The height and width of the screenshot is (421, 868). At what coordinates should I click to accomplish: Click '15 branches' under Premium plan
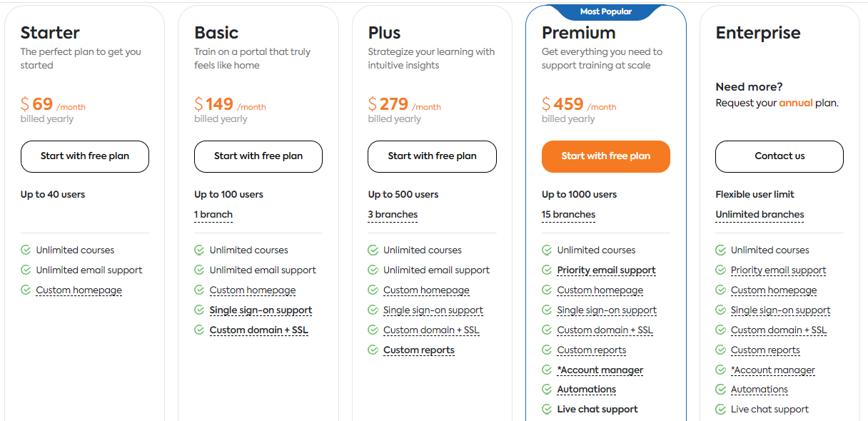568,215
